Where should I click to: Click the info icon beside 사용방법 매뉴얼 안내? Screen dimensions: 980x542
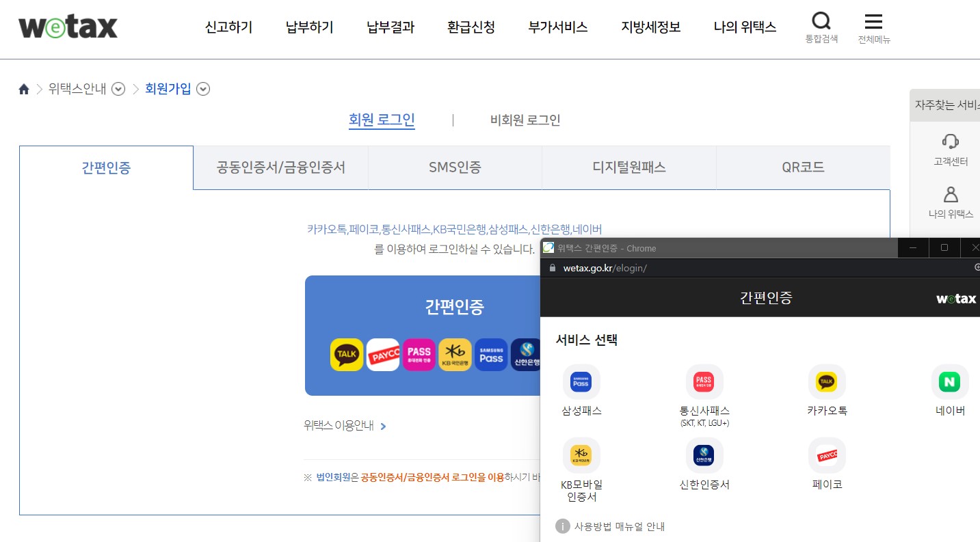point(562,526)
